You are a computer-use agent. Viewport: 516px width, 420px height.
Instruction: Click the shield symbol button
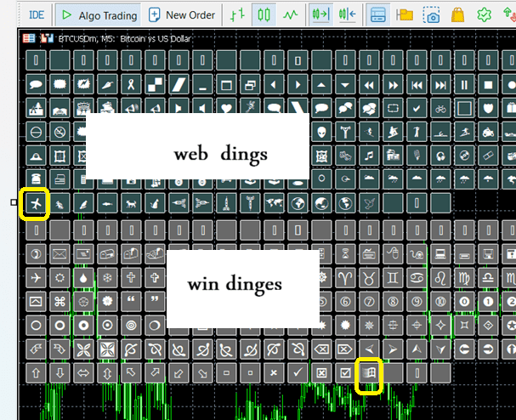click(x=488, y=108)
